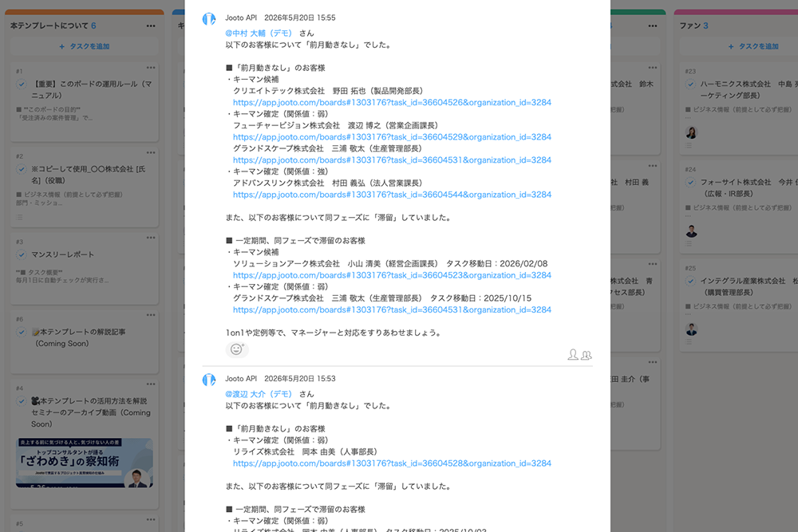Click text 1on1や定例等で、マネージャーと対応をすりあわせましょう
Viewport: 798px width, 532px height.
(334, 333)
